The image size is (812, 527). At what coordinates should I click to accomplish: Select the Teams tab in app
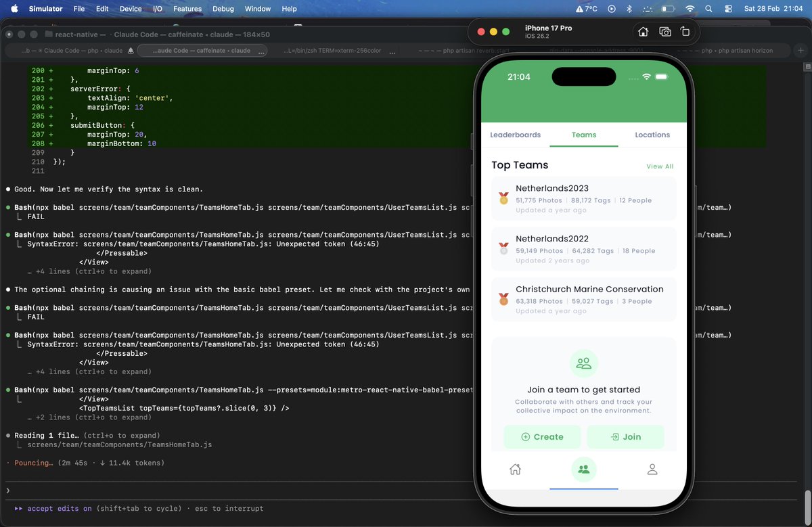(584, 135)
